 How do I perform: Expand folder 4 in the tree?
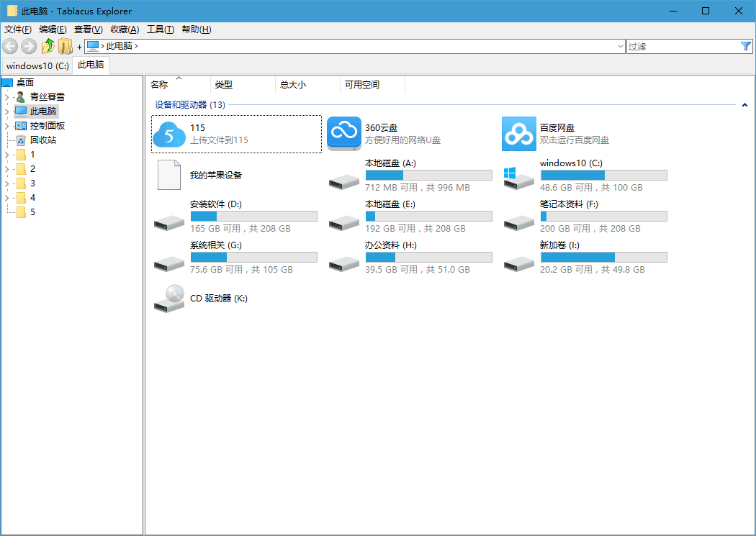[6, 198]
